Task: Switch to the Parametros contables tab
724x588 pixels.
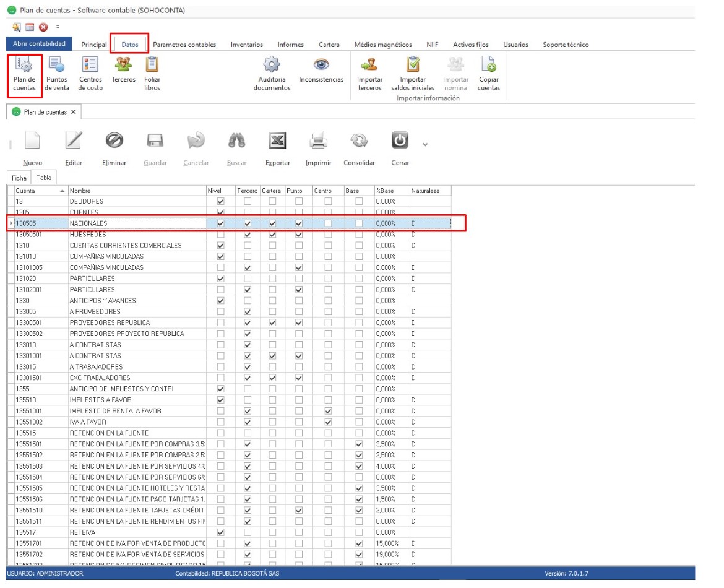Action: point(184,45)
